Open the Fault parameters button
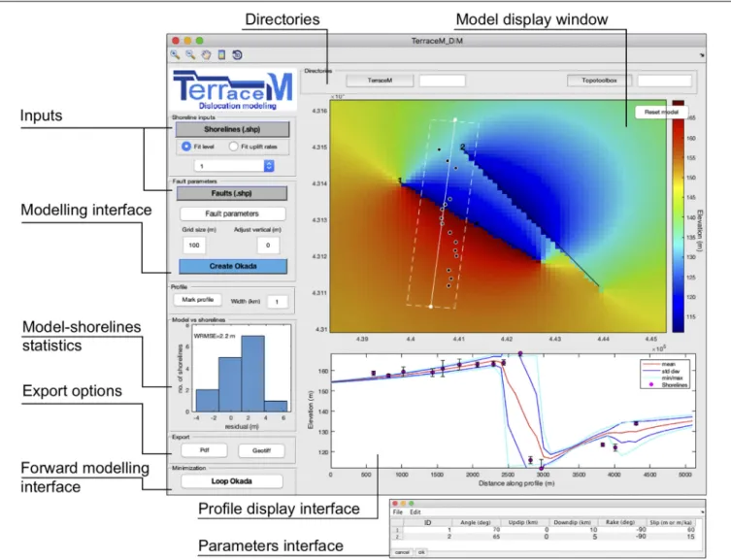 click(232, 214)
